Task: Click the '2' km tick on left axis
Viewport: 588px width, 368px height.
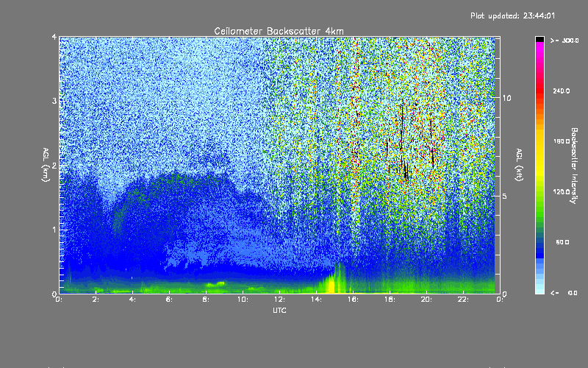Action: pyautogui.click(x=54, y=166)
